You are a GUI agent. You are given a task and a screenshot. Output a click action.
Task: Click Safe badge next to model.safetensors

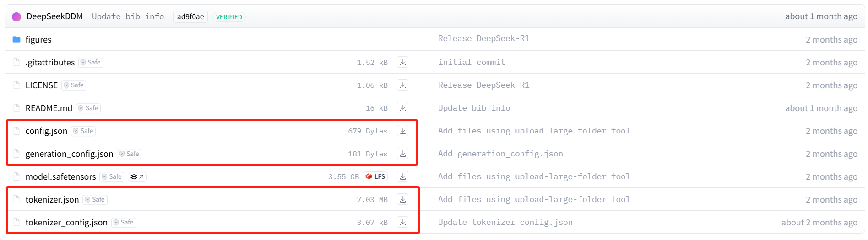pos(112,176)
